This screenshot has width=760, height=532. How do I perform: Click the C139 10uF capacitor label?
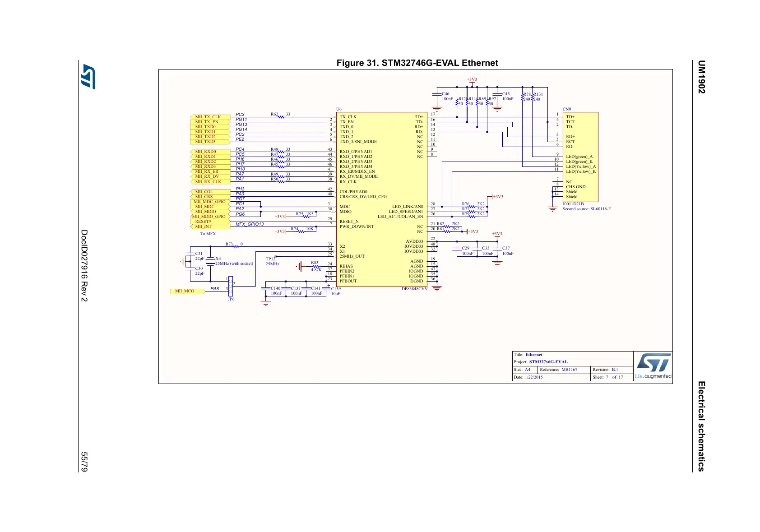pyautogui.click(x=336, y=289)
